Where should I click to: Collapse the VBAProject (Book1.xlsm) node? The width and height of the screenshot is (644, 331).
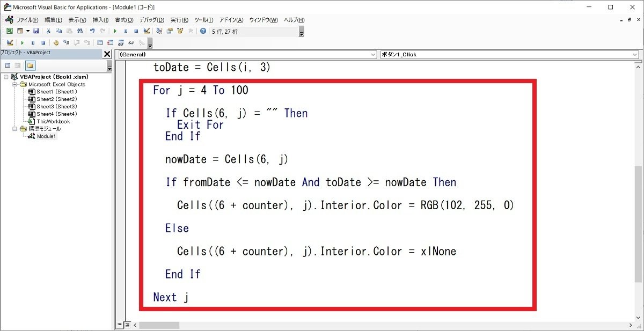(x=6, y=77)
